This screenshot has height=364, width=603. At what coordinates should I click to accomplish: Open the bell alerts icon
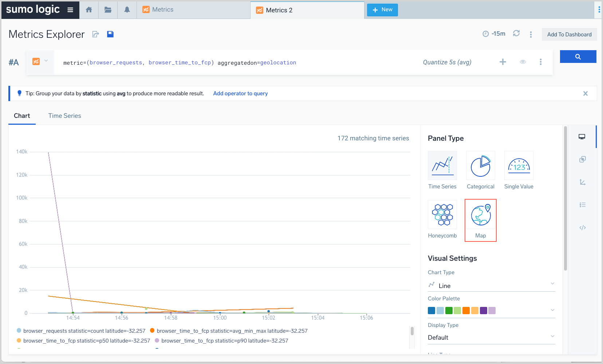click(x=127, y=10)
